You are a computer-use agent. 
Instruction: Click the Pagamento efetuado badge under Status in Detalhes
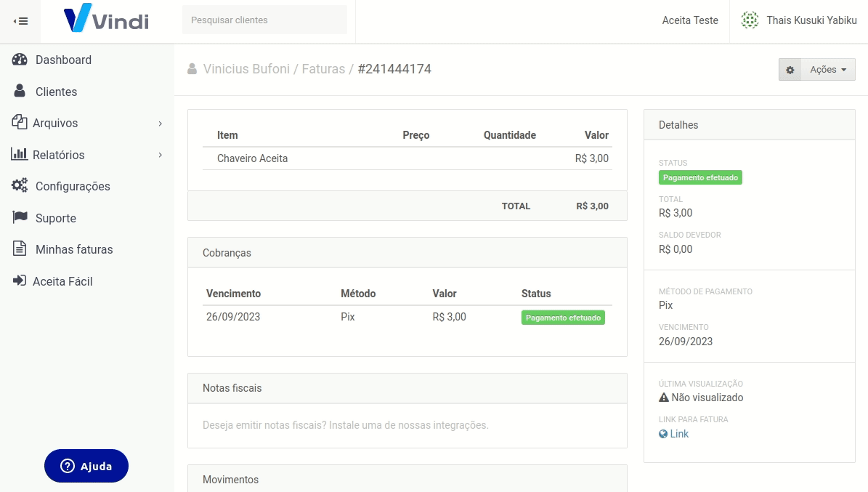[700, 177]
